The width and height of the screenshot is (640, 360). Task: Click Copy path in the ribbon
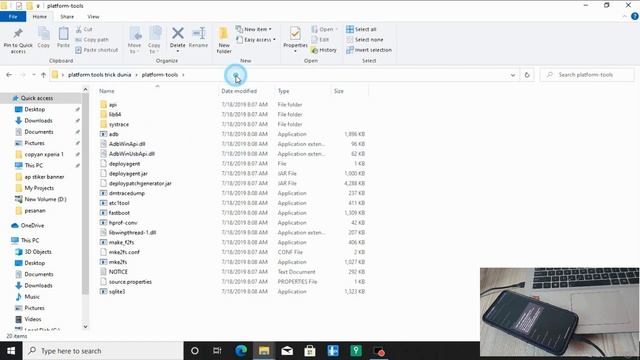pos(92,40)
